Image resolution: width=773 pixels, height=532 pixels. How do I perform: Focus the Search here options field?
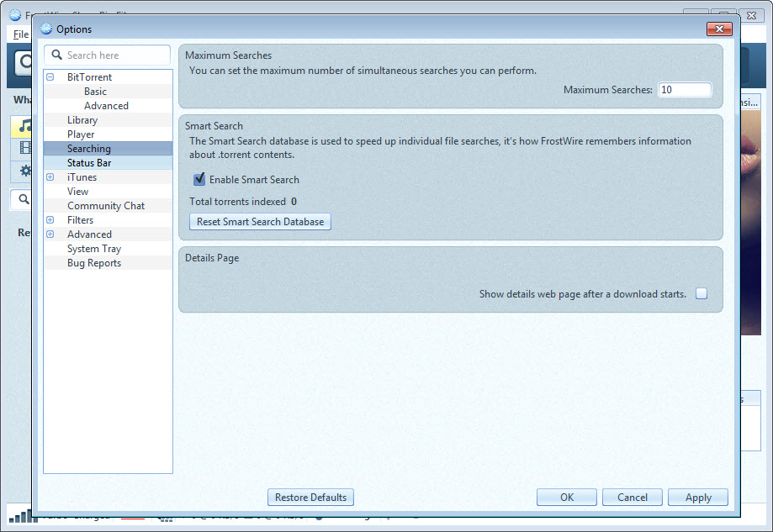[107, 55]
